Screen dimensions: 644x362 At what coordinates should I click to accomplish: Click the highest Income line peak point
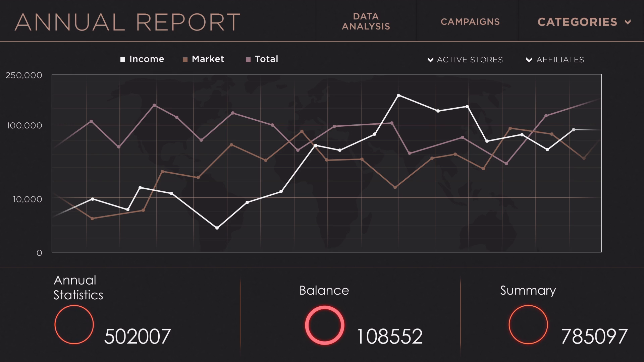398,96
